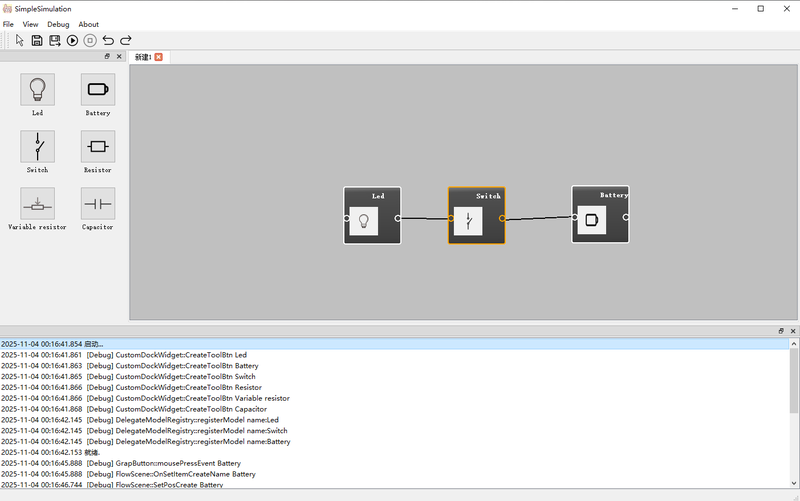The image size is (800, 501).
Task: Float the component palette dock panel
Action: (x=108, y=57)
